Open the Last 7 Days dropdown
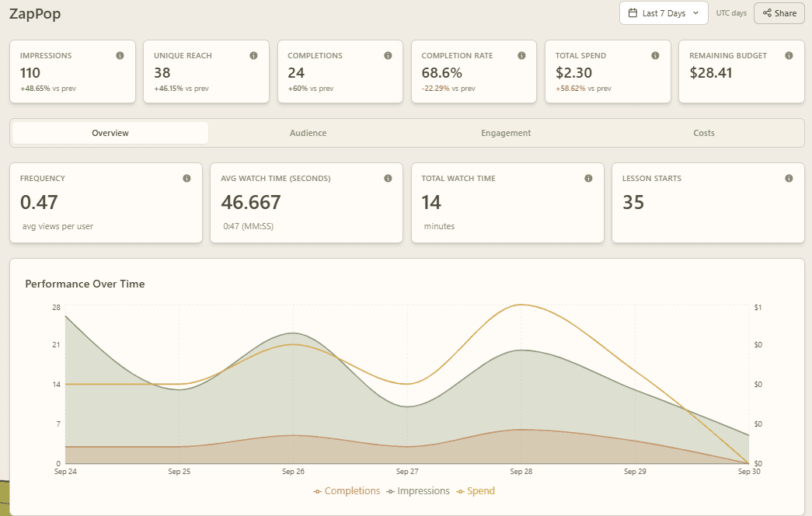Viewport: 812px width, 516px height. (x=664, y=13)
